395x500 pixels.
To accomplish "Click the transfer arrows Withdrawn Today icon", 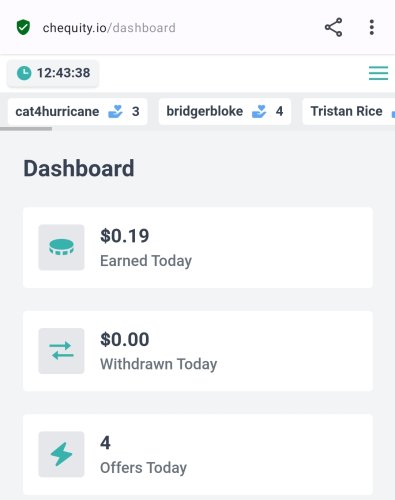I will 61,351.
